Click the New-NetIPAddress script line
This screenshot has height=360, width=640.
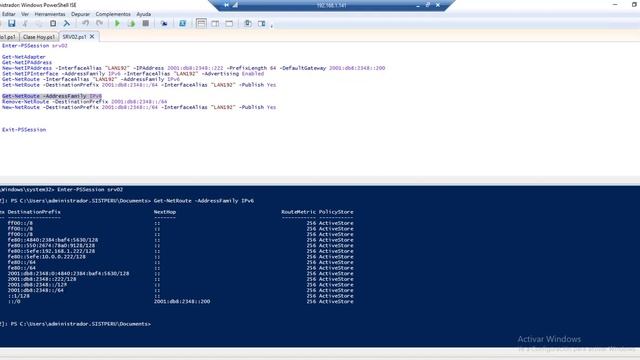coord(193,68)
